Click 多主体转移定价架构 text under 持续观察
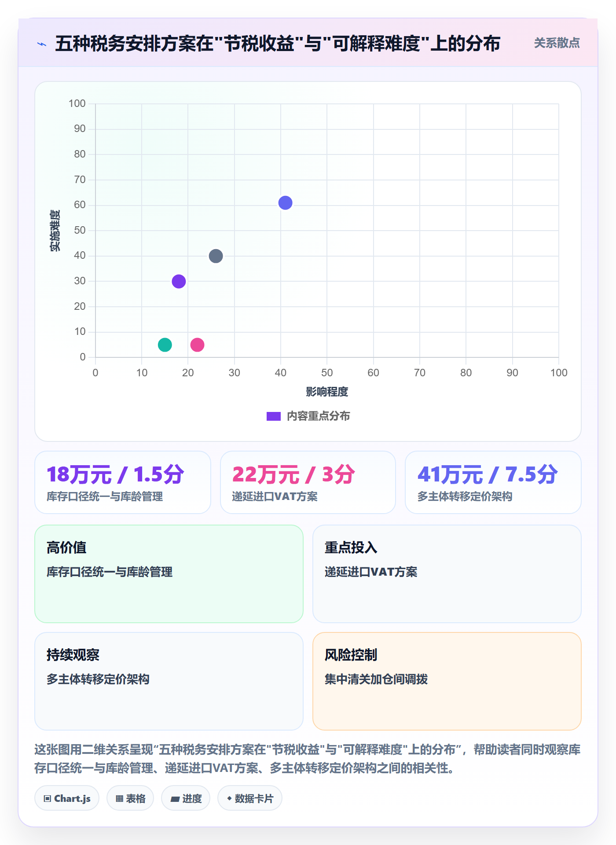 [x=98, y=679]
